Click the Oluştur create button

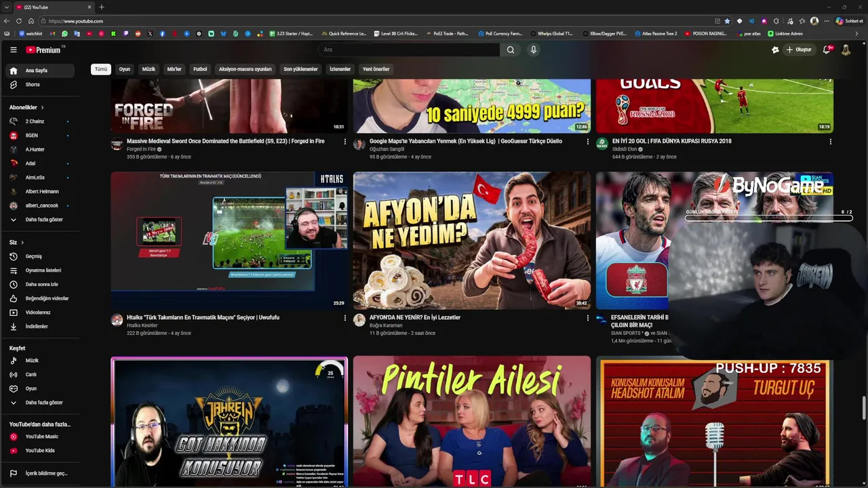coord(799,49)
